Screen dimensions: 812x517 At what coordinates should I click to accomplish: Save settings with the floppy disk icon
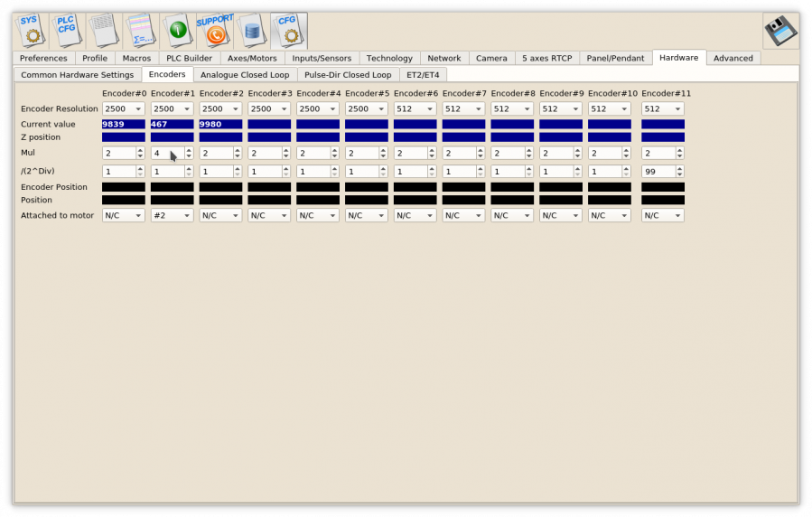780,31
